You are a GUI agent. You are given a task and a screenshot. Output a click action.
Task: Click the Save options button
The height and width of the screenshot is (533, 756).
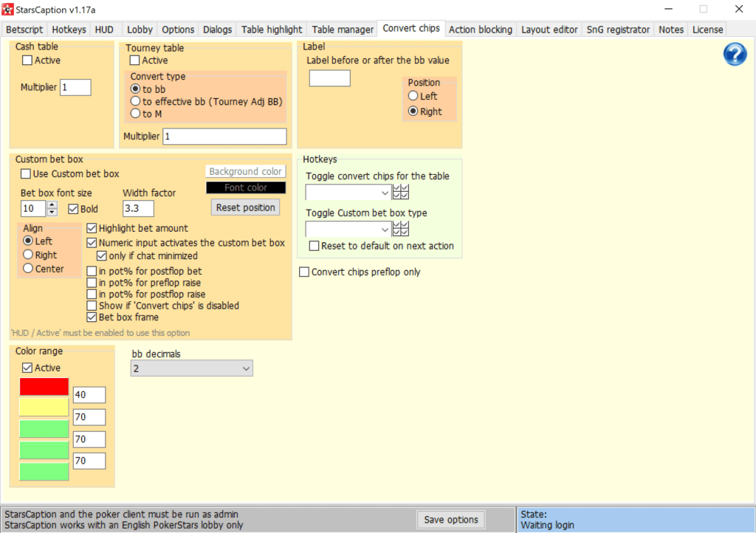[x=451, y=520]
